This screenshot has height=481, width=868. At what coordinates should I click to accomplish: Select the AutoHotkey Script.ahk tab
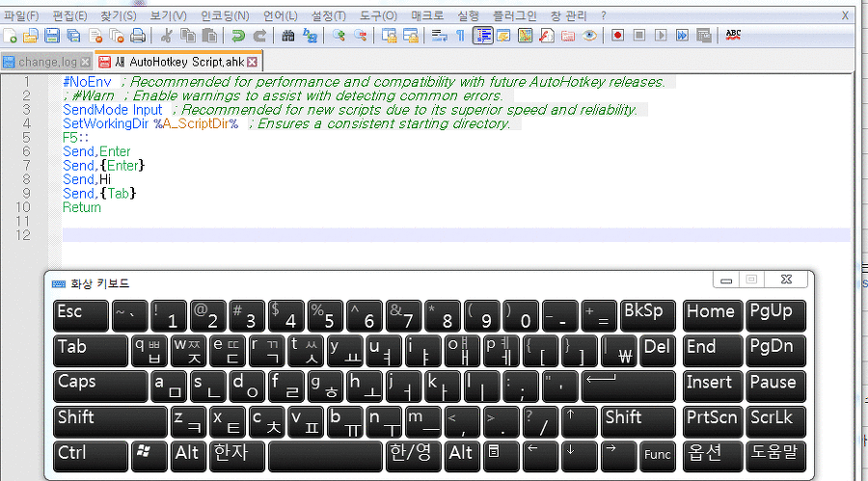click(x=178, y=62)
